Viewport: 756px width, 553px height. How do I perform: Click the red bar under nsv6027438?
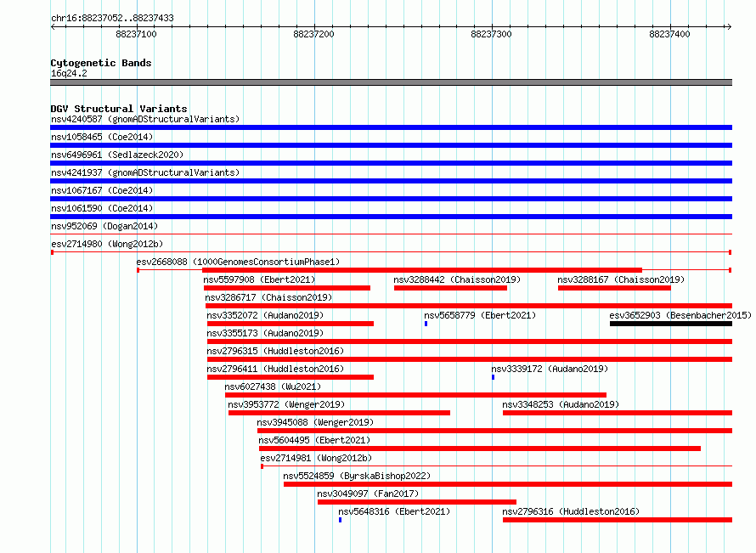(x=415, y=395)
